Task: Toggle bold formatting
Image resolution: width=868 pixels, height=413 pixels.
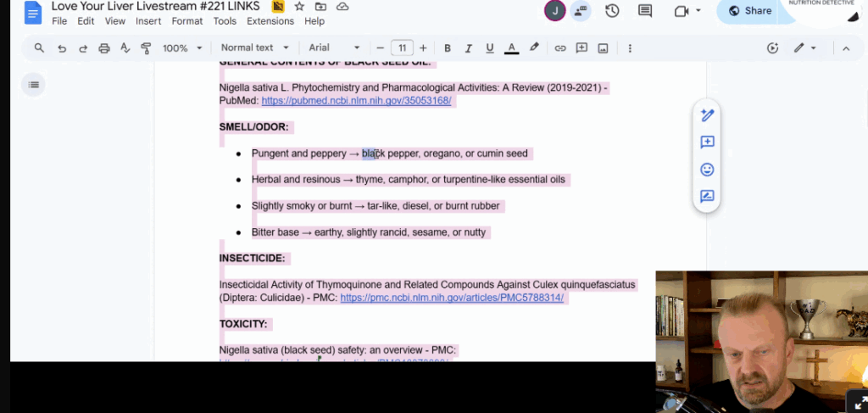Action: tap(448, 48)
